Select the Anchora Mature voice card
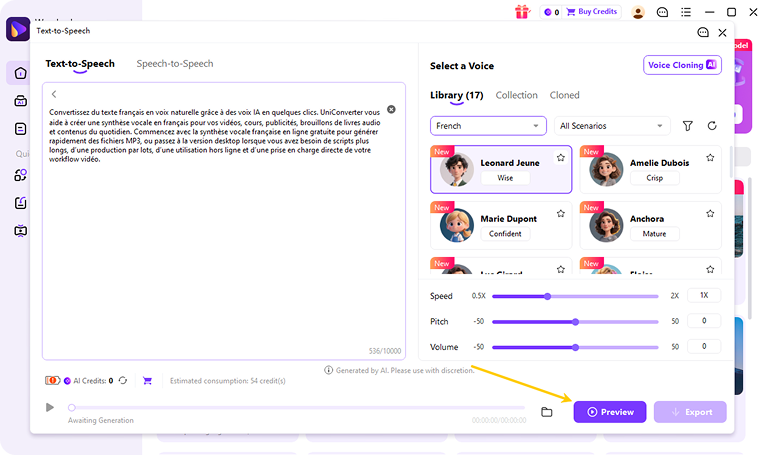This screenshot has width=765, height=455. pos(650,226)
